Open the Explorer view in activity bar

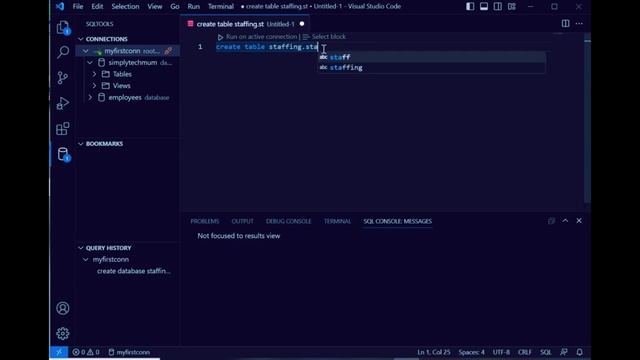[x=63, y=27]
